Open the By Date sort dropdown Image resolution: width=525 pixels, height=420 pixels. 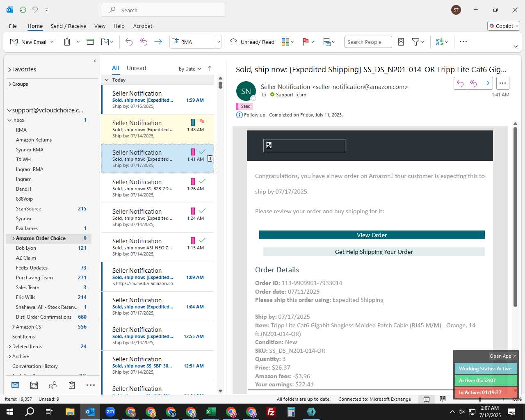(190, 69)
